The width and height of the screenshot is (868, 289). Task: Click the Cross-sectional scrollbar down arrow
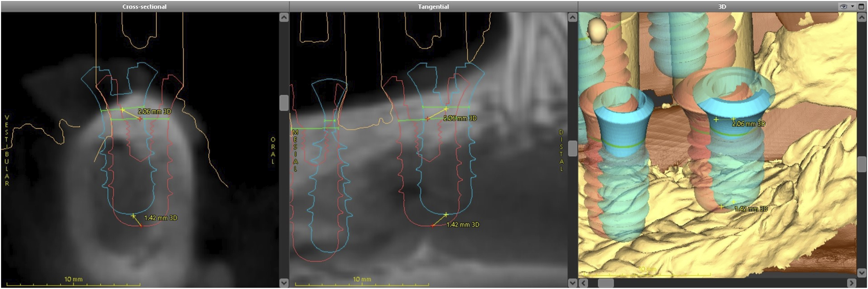point(284,283)
